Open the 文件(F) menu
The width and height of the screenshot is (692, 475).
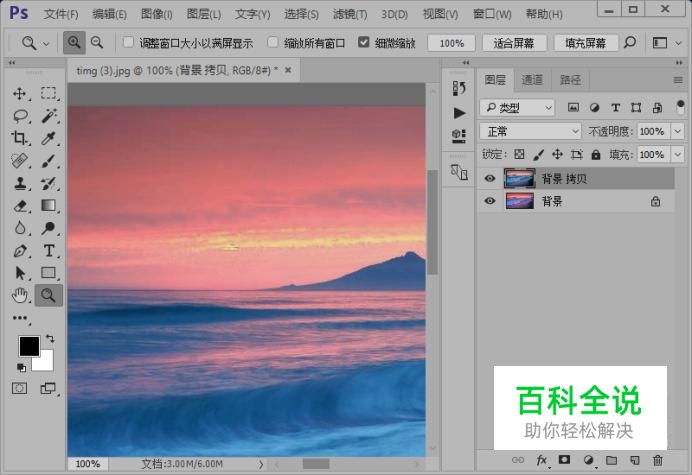pyautogui.click(x=60, y=14)
